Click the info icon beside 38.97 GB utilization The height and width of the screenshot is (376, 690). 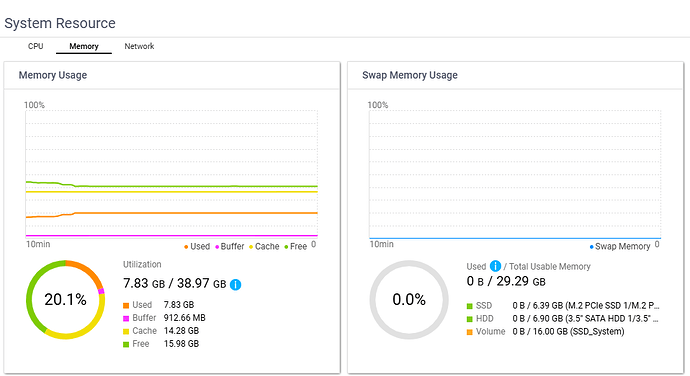(235, 285)
